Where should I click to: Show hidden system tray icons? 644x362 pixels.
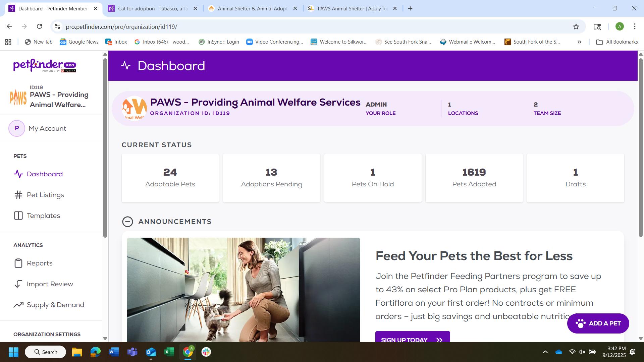[545, 352]
